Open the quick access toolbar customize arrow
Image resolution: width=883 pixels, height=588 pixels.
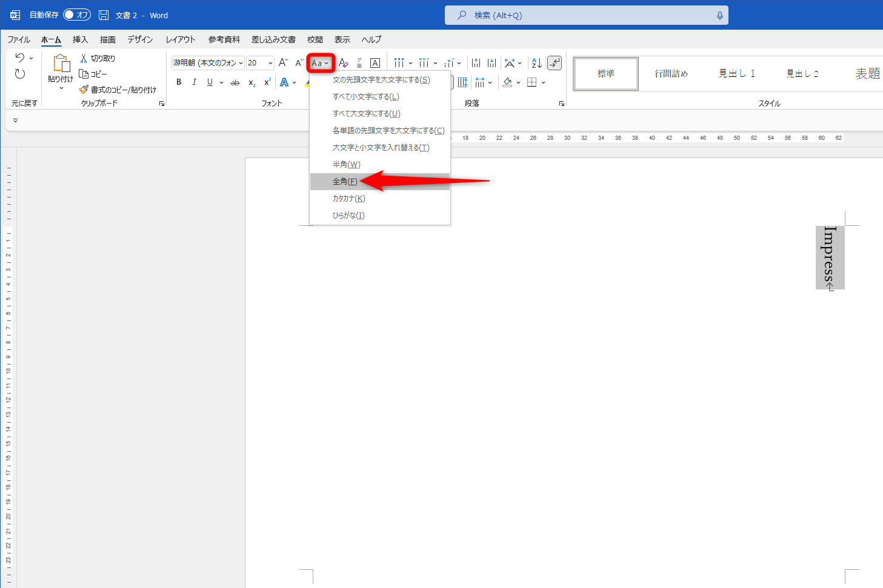coord(15,121)
